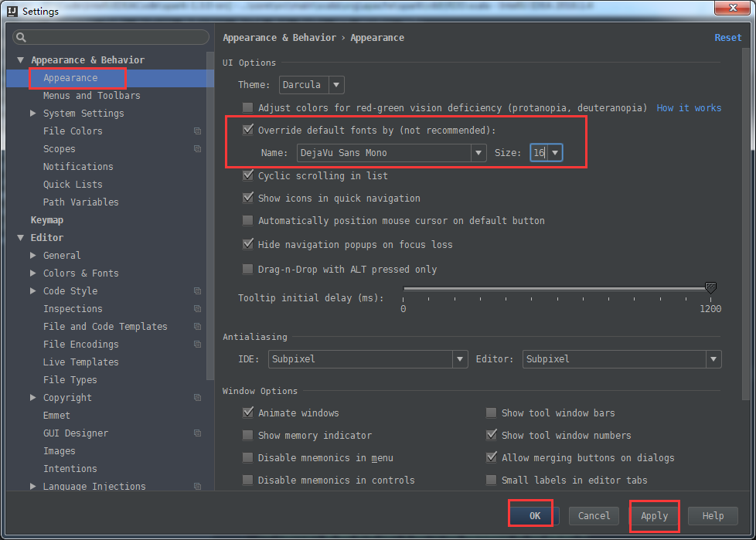
Task: Open the IDE antialiasing Subpixel dropdown
Action: coord(368,359)
